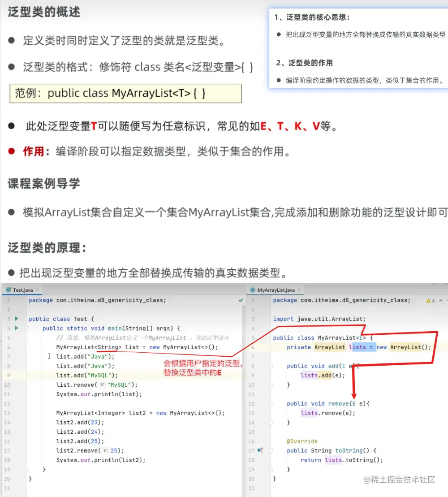Click the @Override annotation

(302, 441)
